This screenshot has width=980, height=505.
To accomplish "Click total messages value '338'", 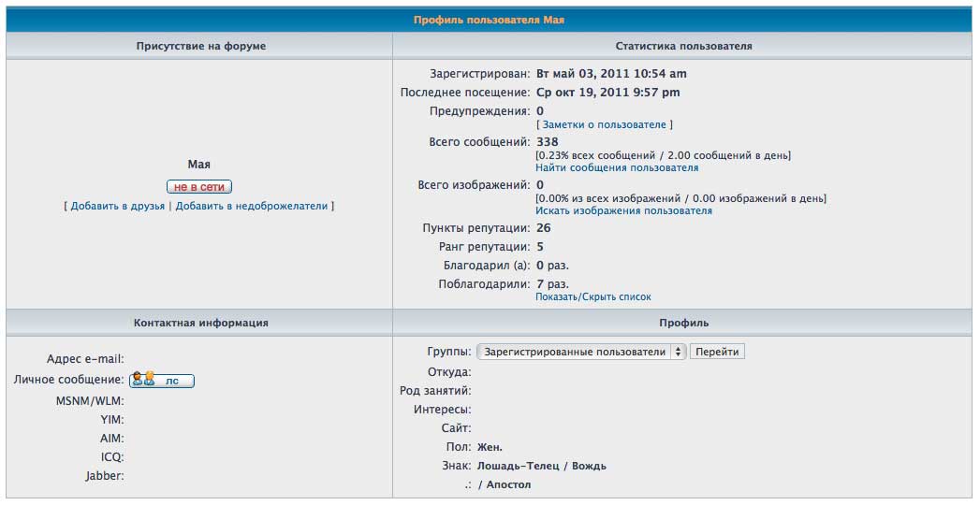I will [x=548, y=142].
